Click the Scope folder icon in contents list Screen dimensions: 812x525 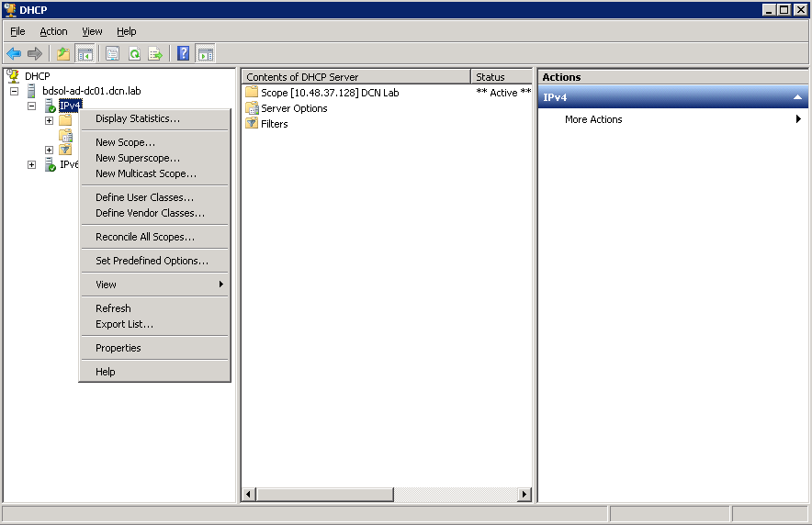click(x=252, y=93)
